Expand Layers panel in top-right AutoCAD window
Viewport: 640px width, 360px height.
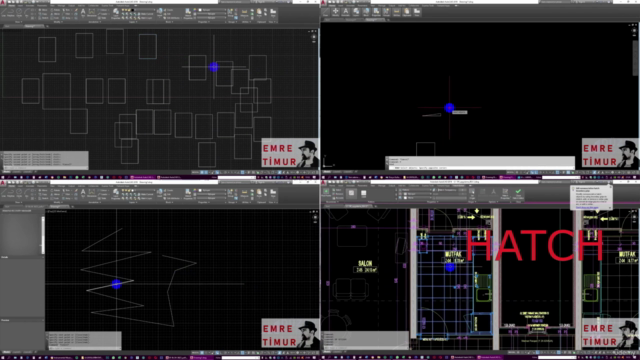coord(356,12)
